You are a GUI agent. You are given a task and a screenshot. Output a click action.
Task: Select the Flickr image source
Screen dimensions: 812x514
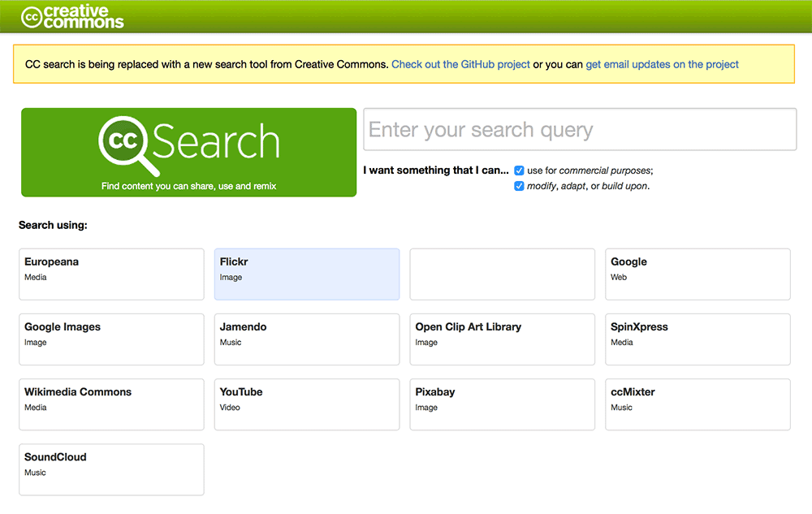tap(307, 274)
